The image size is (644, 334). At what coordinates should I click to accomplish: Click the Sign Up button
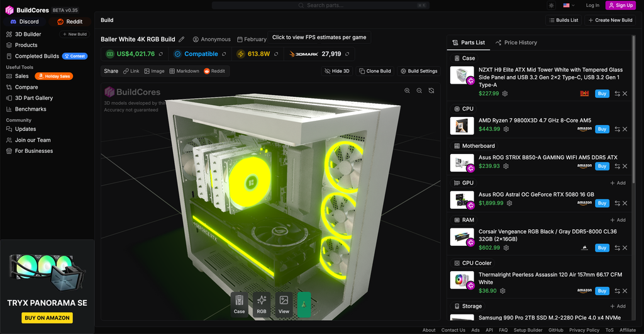coord(621,5)
